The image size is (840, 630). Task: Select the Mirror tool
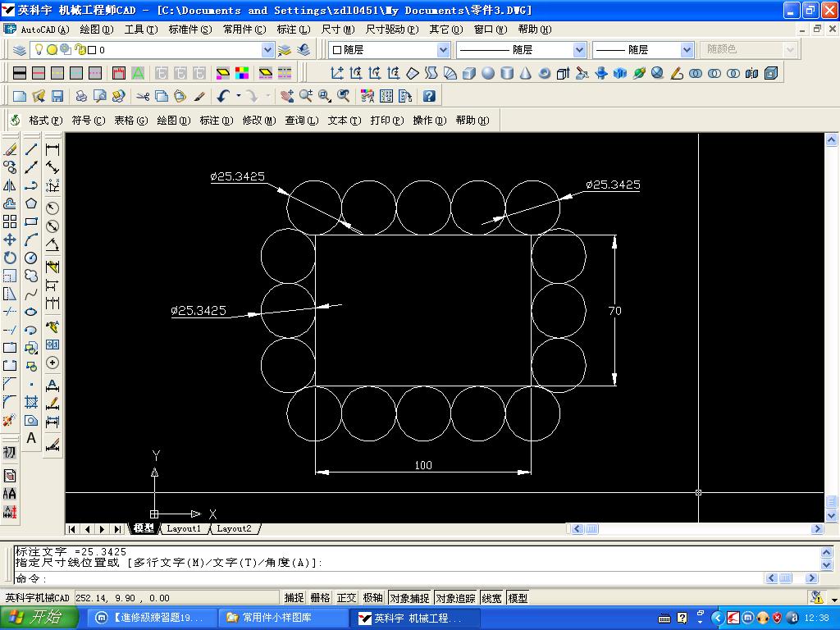click(x=10, y=186)
